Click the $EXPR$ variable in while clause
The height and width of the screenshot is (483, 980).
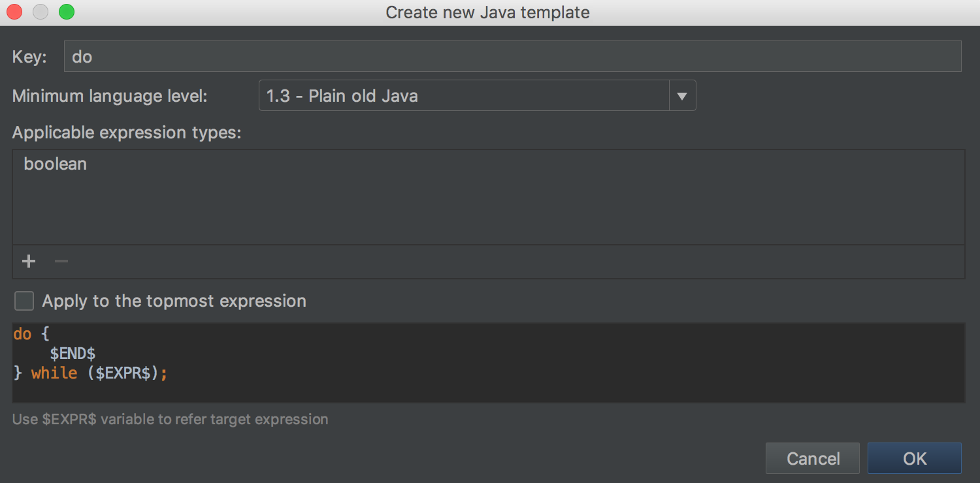(x=124, y=374)
